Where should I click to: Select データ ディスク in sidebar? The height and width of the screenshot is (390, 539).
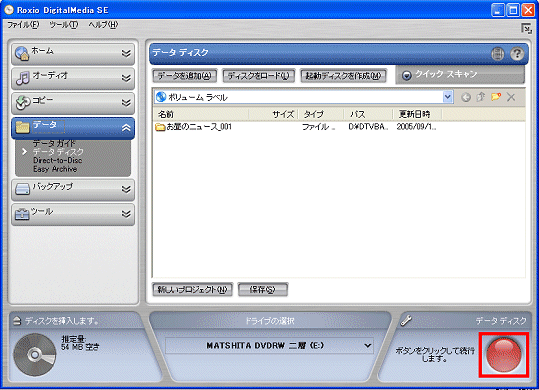tap(58, 152)
